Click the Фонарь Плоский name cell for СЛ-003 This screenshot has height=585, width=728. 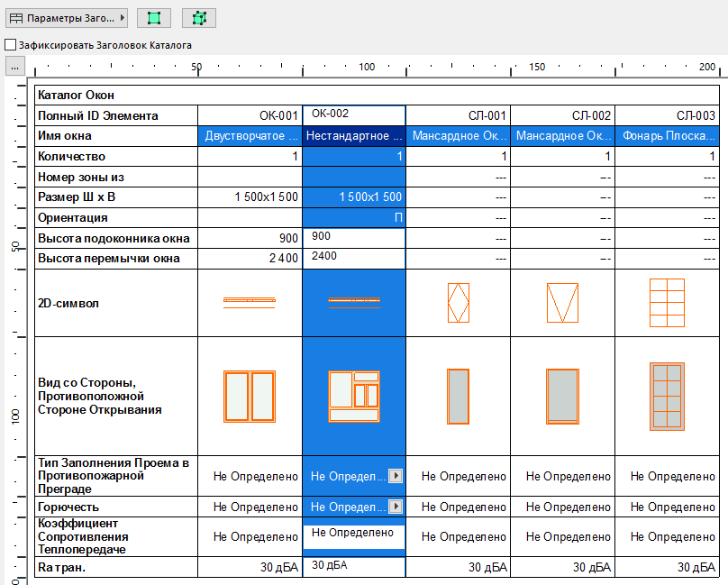(667, 136)
